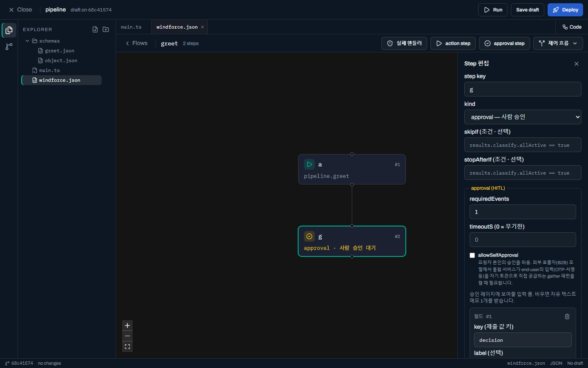Click the bottom connector of node g
Image resolution: width=588 pixels, height=368 pixels.
[352, 257]
